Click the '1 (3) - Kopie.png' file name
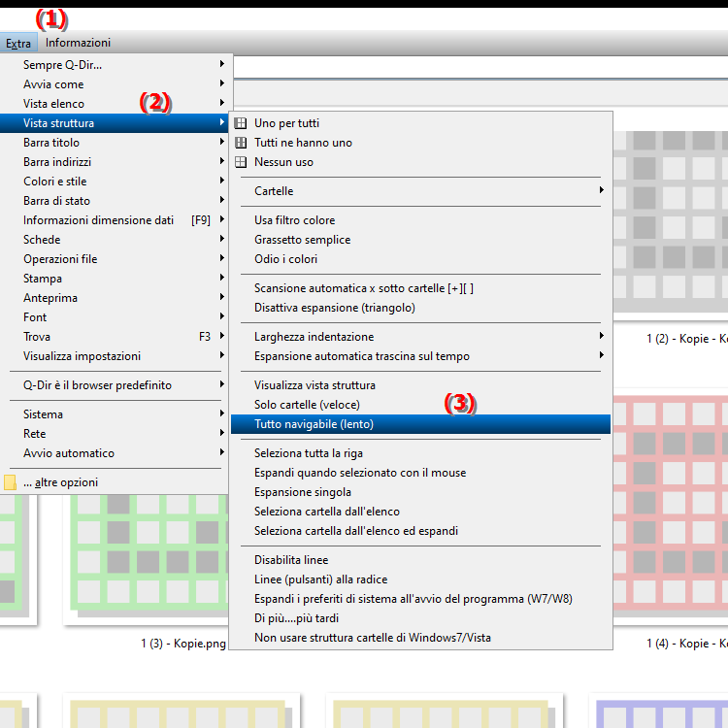728x728 pixels. (x=183, y=644)
